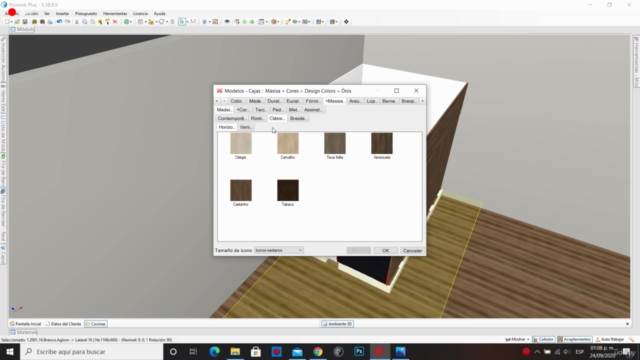Open Licencia menu
640x360 pixels.
140,13
